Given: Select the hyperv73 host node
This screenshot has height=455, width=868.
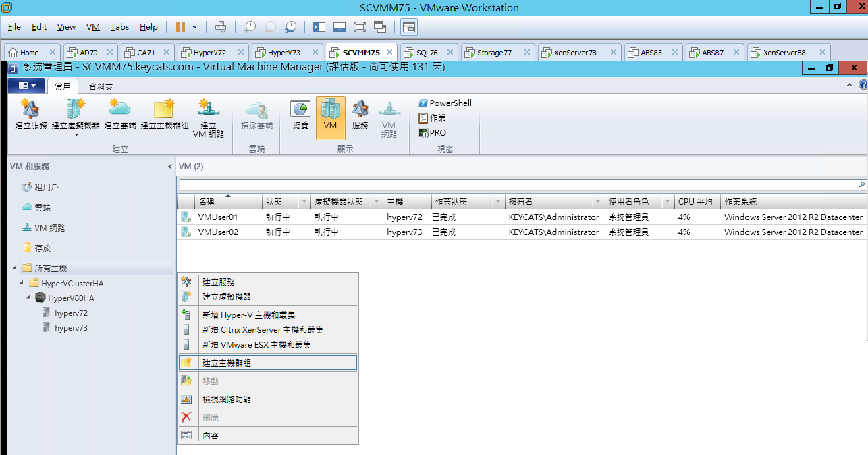Looking at the screenshot, I should tap(71, 327).
